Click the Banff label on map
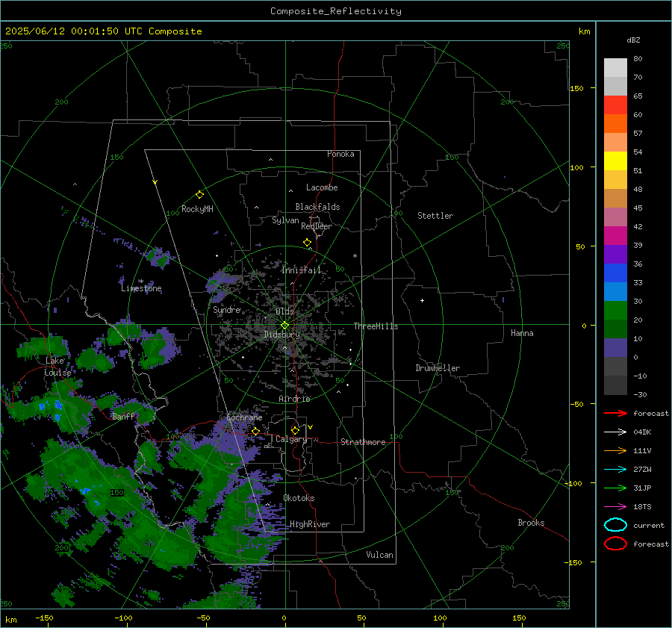 click(123, 416)
